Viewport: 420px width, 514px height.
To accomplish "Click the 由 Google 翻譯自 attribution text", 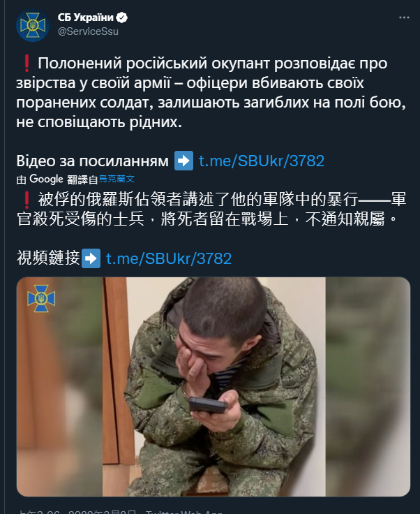I will [57, 179].
